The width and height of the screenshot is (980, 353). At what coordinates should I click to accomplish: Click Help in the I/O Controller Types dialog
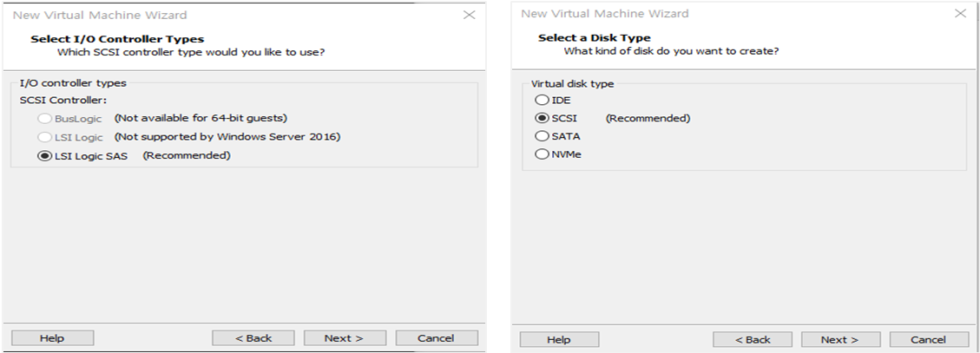52,338
